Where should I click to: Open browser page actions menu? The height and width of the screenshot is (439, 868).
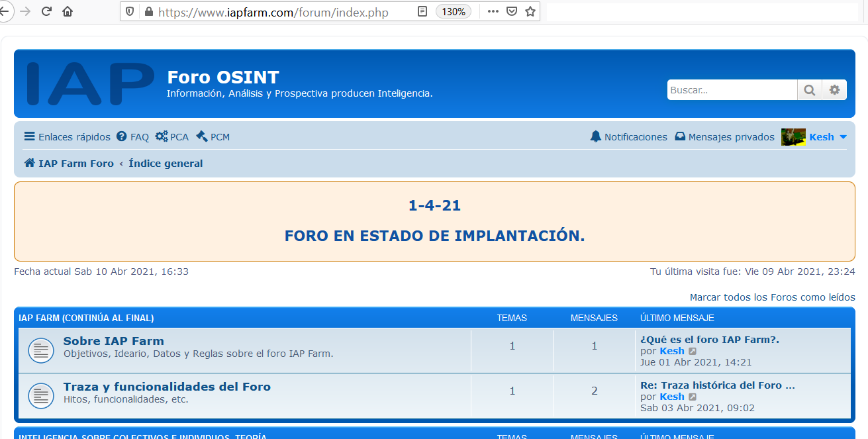pyautogui.click(x=493, y=11)
